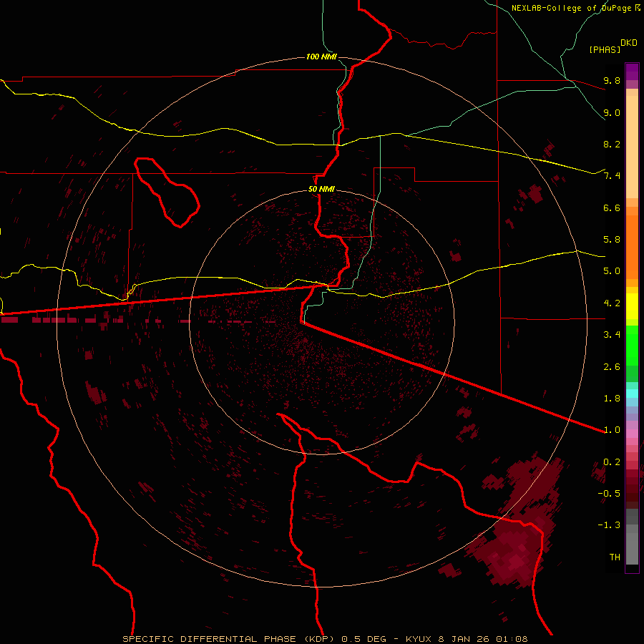Click the -1.3 color scale value
The image size is (644, 644).
(x=609, y=525)
